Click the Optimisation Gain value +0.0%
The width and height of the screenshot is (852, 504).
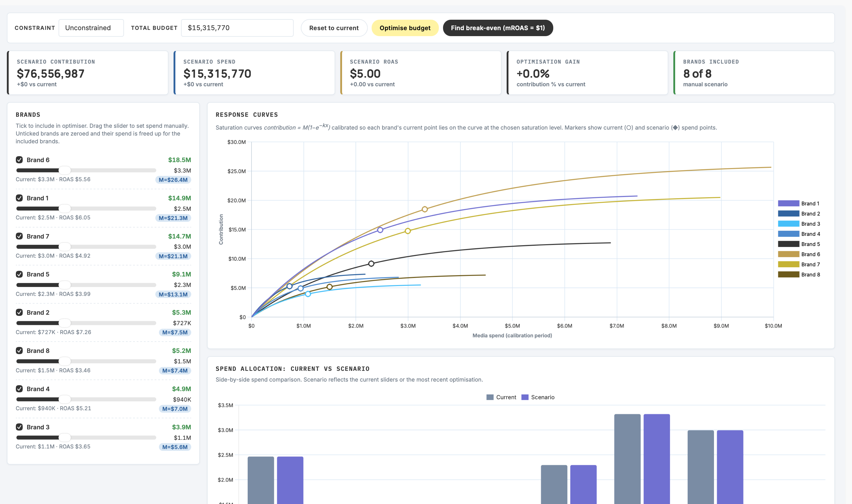[533, 74]
